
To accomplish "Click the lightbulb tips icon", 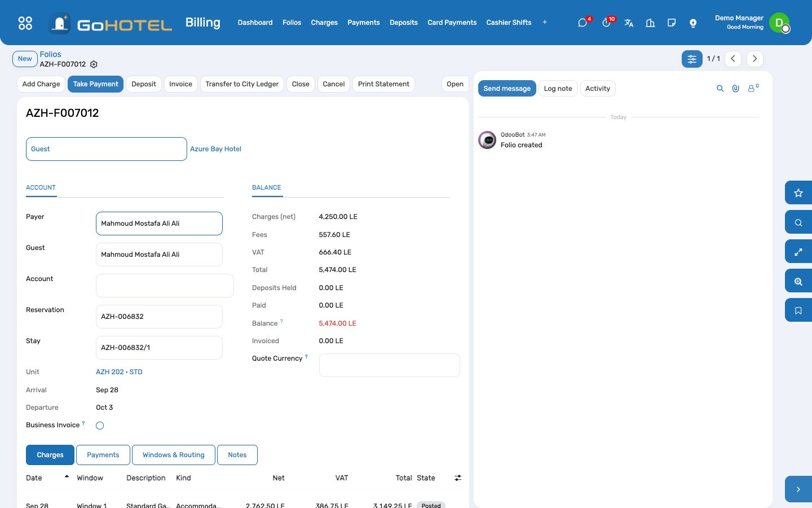I will [x=693, y=23].
